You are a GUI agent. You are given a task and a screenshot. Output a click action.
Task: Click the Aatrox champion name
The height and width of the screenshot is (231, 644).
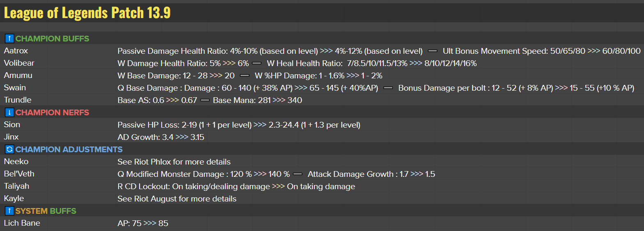coord(16,51)
